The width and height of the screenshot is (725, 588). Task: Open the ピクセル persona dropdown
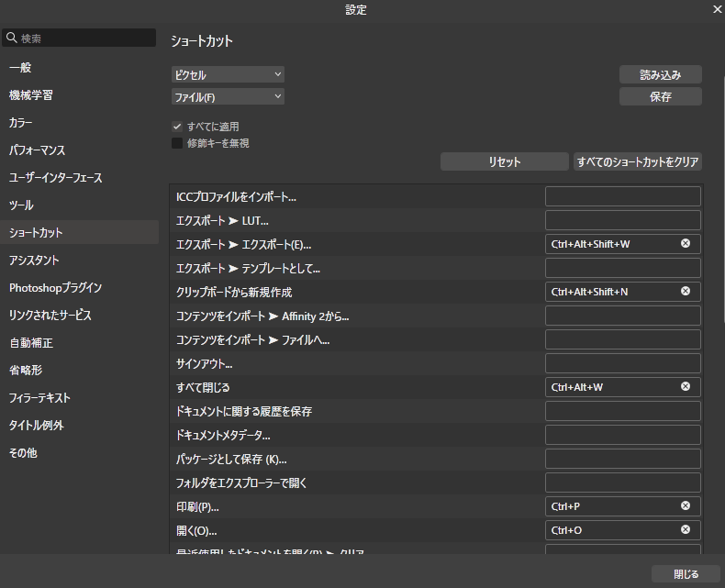(x=228, y=75)
